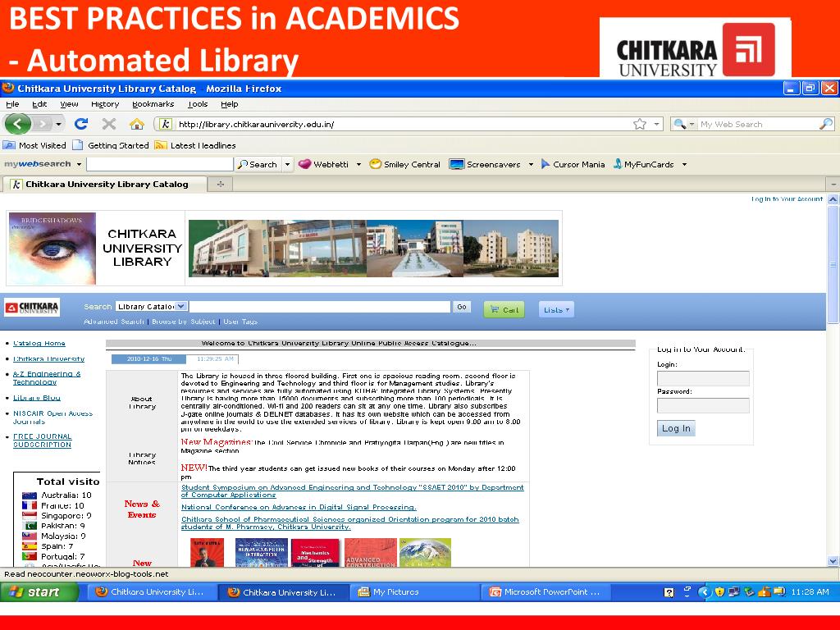The width and height of the screenshot is (840, 630).
Task: Switch to Microsoft PowerPoint in the taskbar
Action: 546,592
